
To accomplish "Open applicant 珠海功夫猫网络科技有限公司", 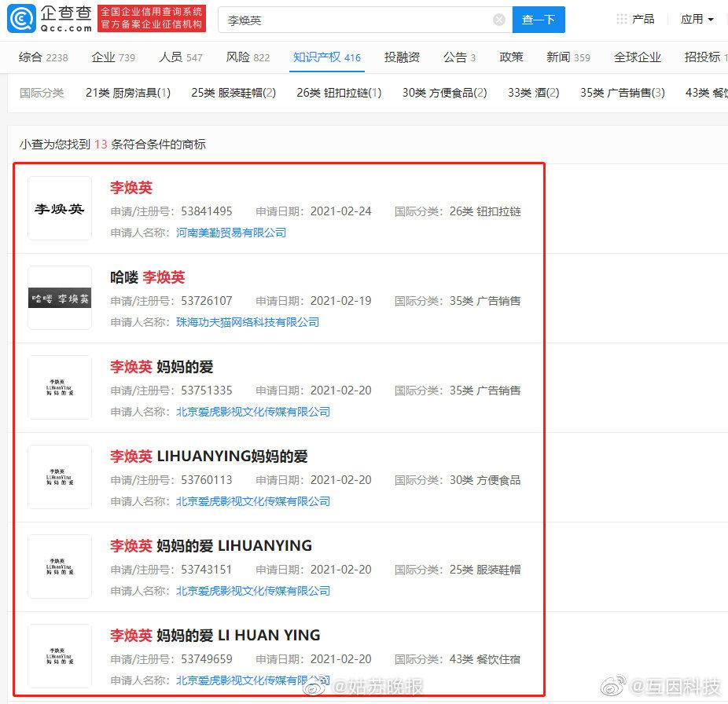I will (248, 322).
